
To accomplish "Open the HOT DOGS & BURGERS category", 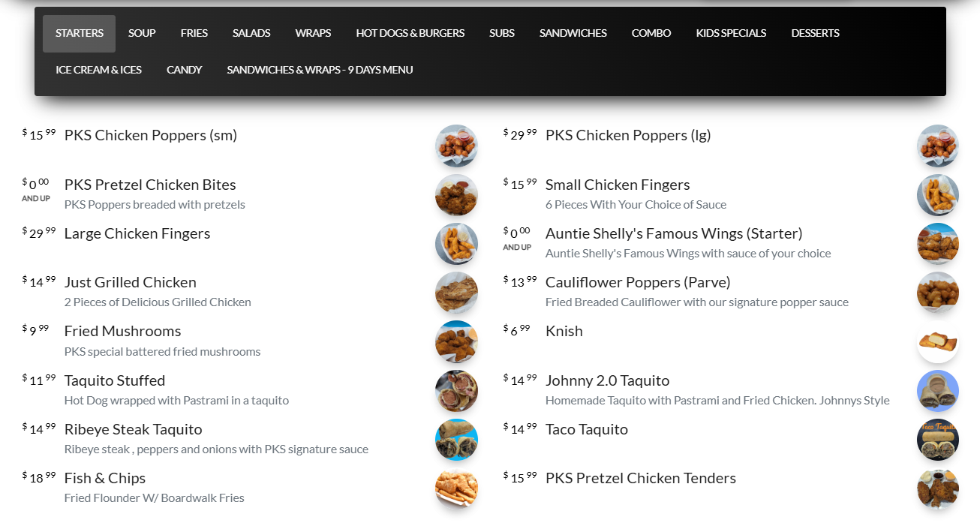I will (410, 33).
